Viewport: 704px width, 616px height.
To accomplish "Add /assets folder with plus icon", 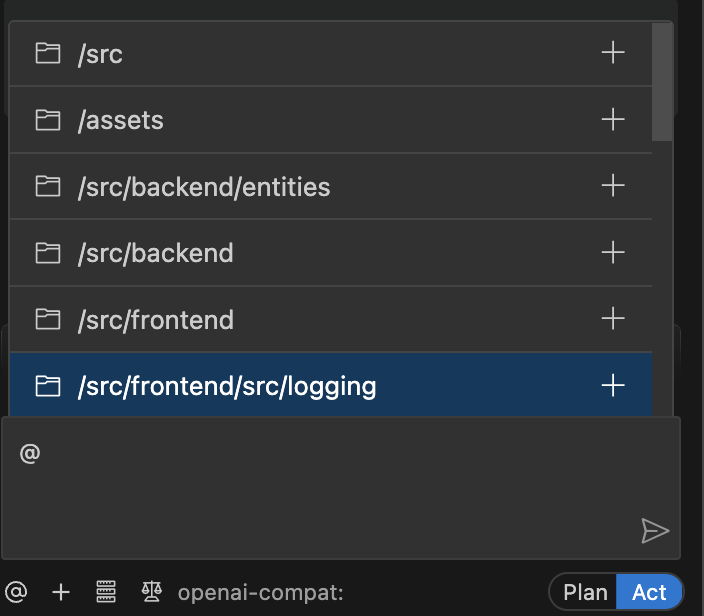I will point(613,120).
